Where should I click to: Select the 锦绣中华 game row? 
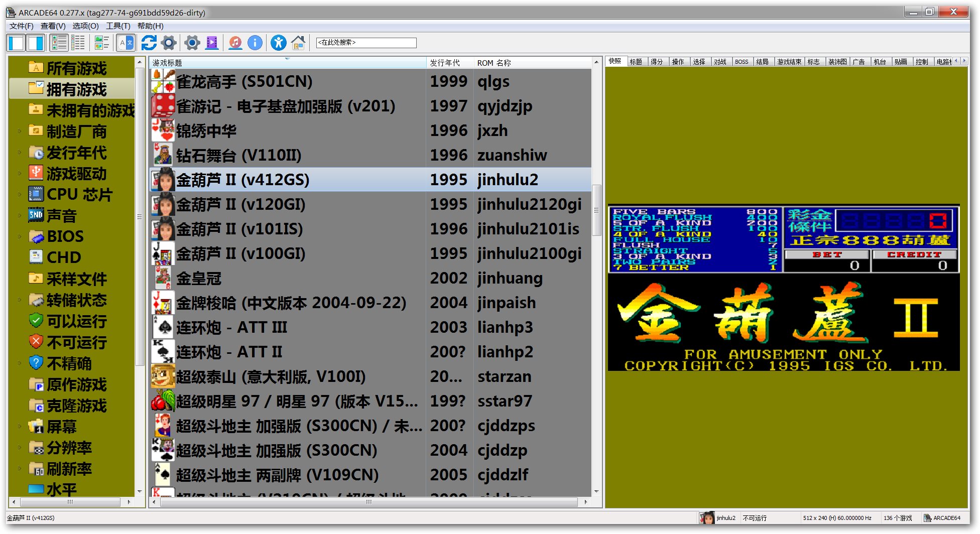point(371,130)
